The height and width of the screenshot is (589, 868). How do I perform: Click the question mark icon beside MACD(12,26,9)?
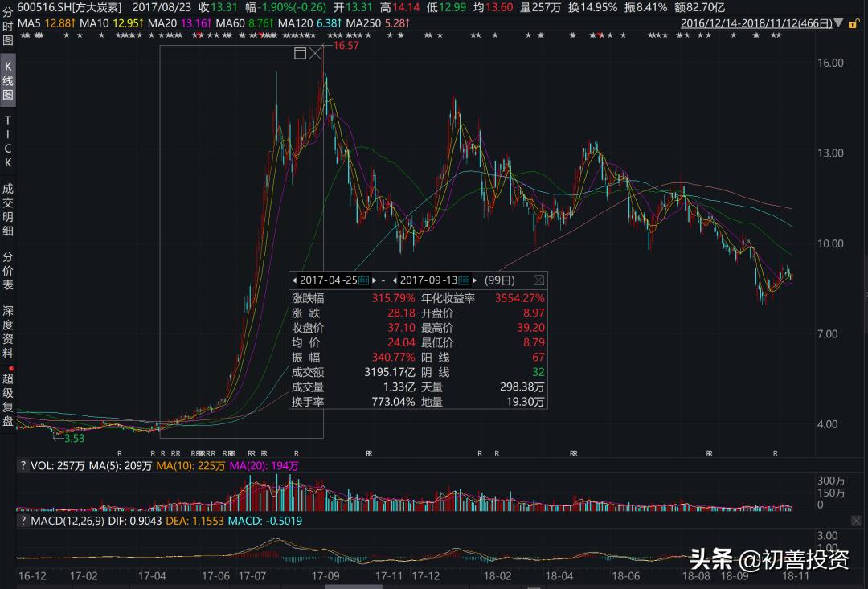22,522
